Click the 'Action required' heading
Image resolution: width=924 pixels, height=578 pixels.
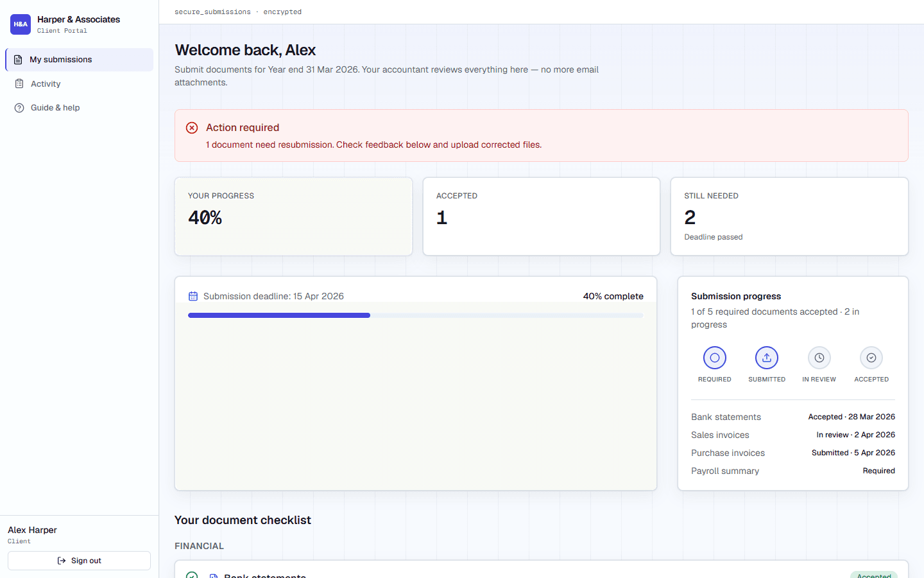243,128
